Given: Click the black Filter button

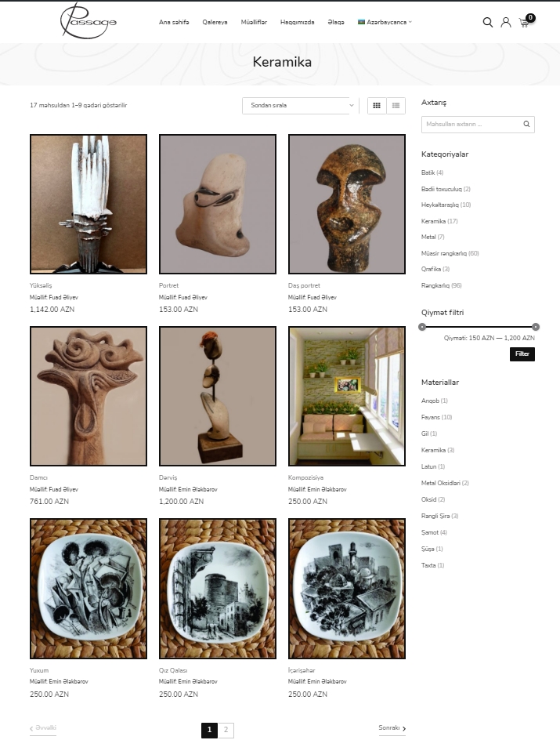Looking at the screenshot, I should click(522, 354).
